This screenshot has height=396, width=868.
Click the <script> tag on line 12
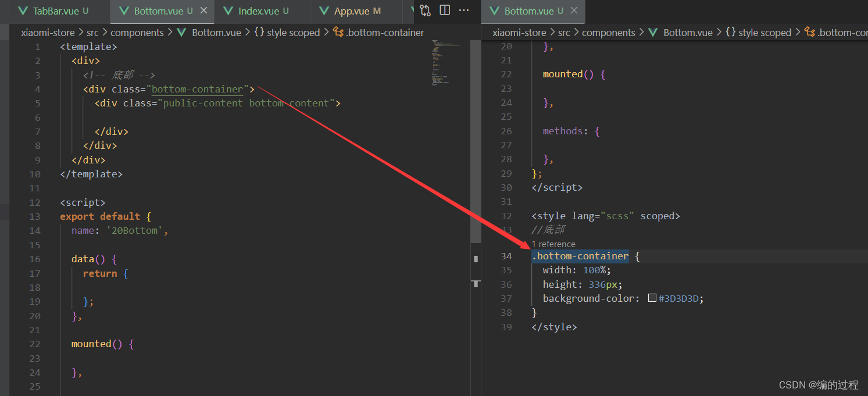[x=83, y=202]
